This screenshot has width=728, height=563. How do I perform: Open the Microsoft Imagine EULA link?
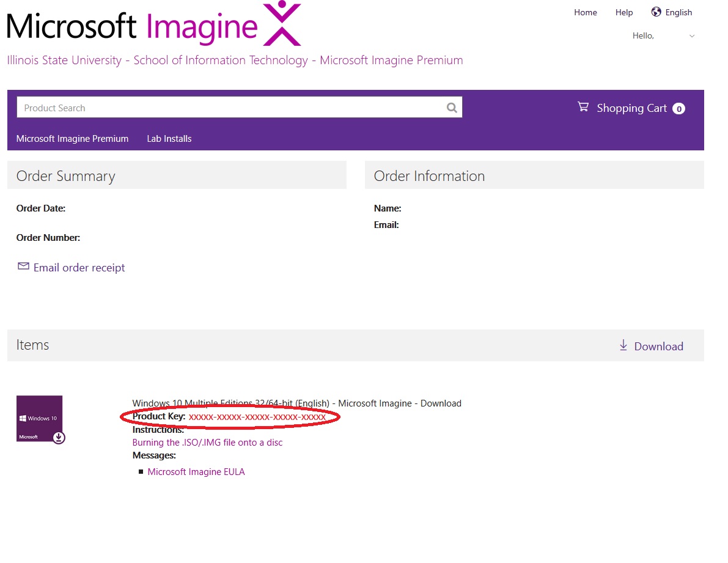(x=196, y=472)
